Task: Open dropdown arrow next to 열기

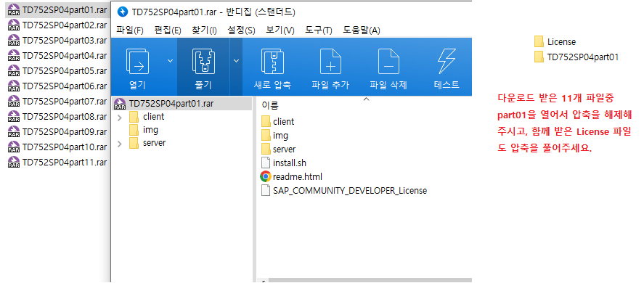Action: click(170, 61)
